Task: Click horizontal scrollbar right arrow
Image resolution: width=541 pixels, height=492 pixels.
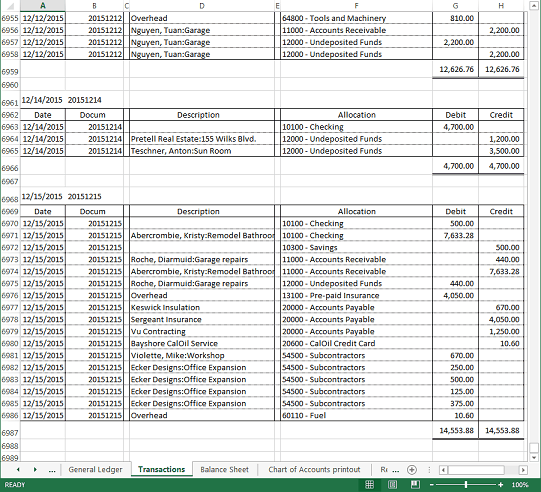Action: [523, 470]
